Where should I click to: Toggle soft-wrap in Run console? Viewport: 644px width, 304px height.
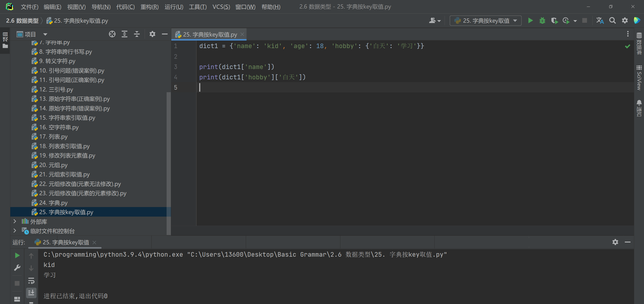coord(31,281)
